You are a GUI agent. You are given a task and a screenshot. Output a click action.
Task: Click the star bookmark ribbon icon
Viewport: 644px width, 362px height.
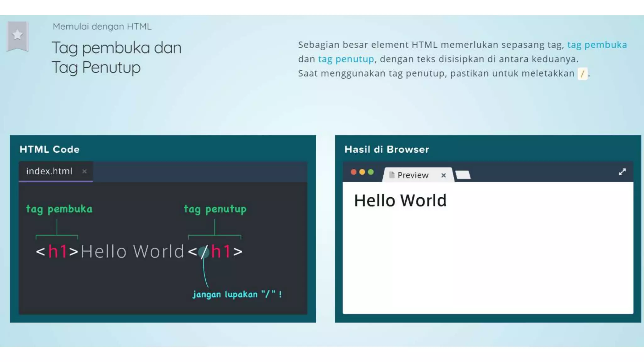(x=18, y=35)
